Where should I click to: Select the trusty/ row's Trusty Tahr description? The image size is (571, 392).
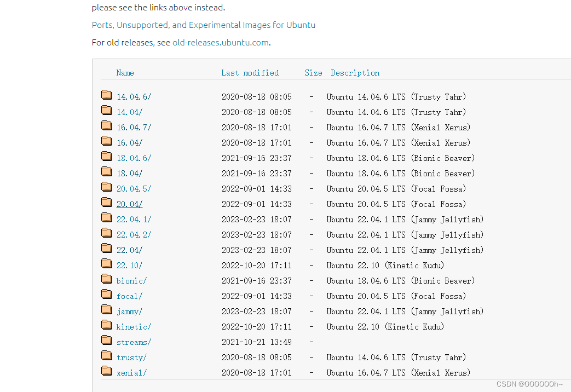coord(396,358)
